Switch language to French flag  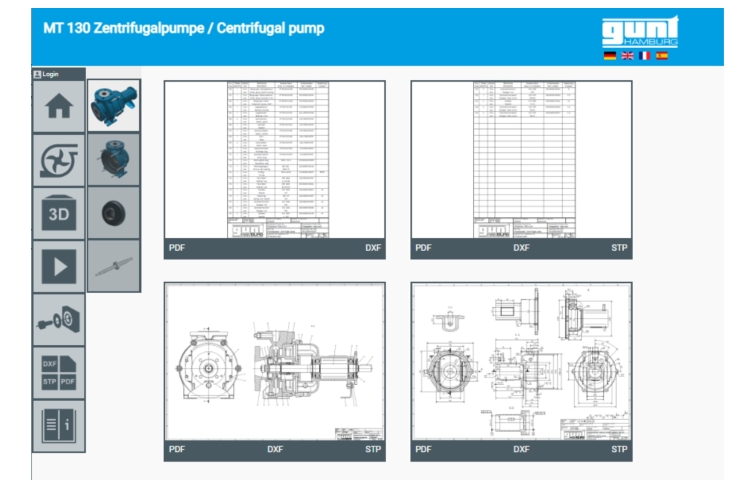(x=644, y=56)
